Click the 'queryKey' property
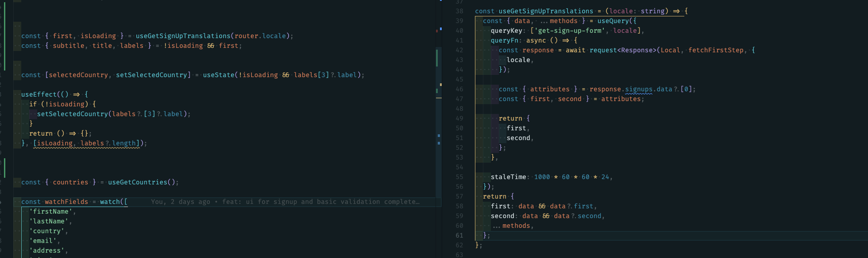 pos(506,31)
